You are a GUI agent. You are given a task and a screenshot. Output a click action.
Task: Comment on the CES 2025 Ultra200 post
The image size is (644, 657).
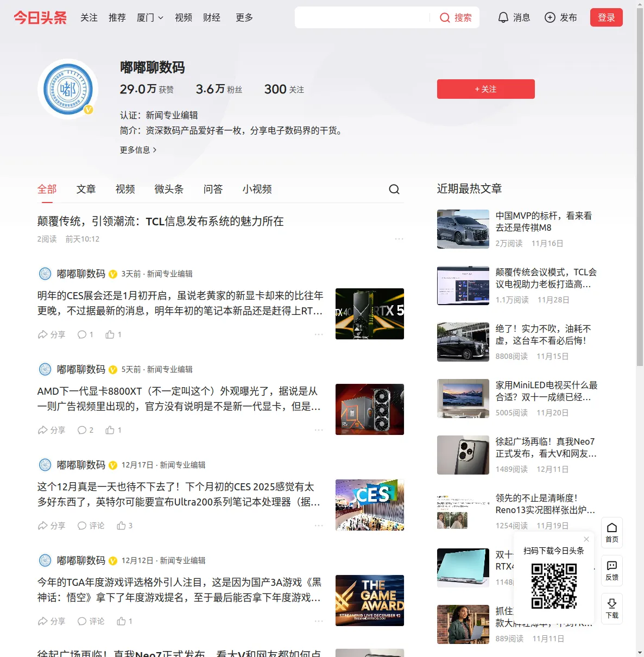click(x=91, y=526)
